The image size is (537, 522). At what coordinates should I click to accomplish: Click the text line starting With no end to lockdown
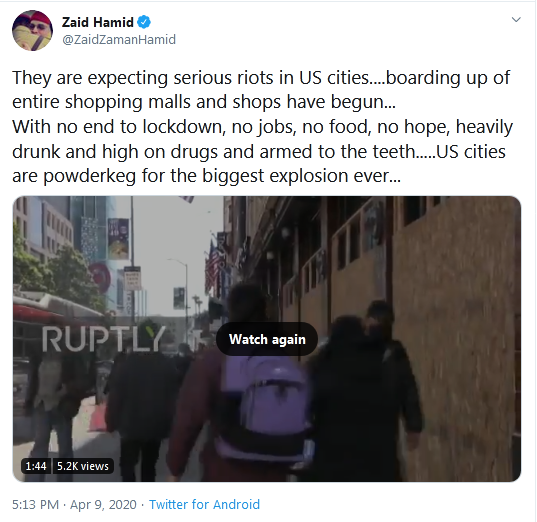[262, 127]
